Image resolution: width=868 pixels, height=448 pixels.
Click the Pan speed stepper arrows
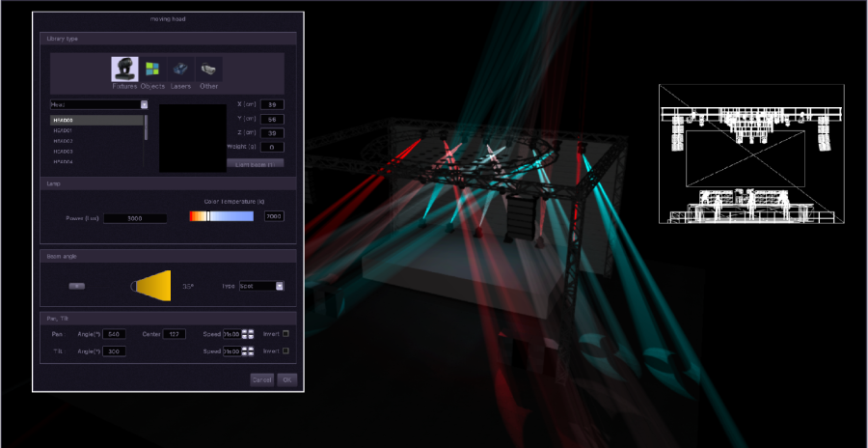248,334
